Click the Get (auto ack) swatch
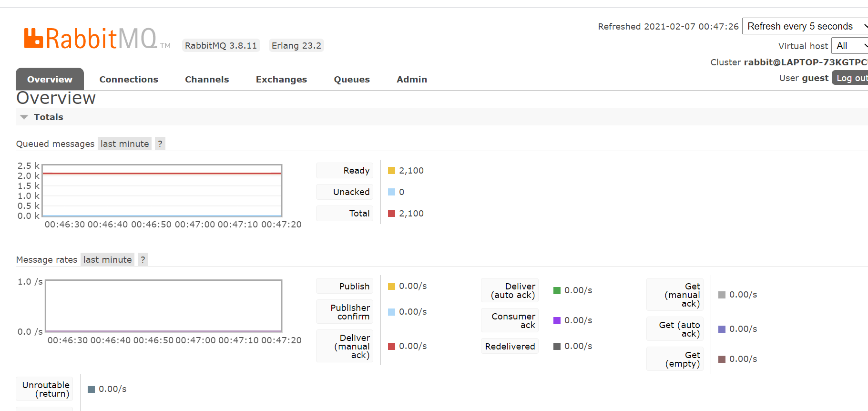The height and width of the screenshot is (411, 868). click(722, 329)
